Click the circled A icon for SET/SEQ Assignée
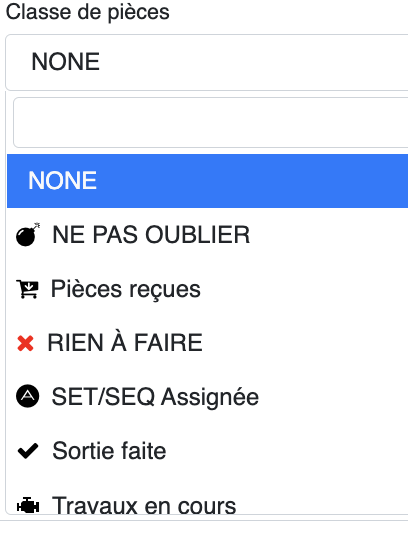408x536 pixels. click(28, 397)
